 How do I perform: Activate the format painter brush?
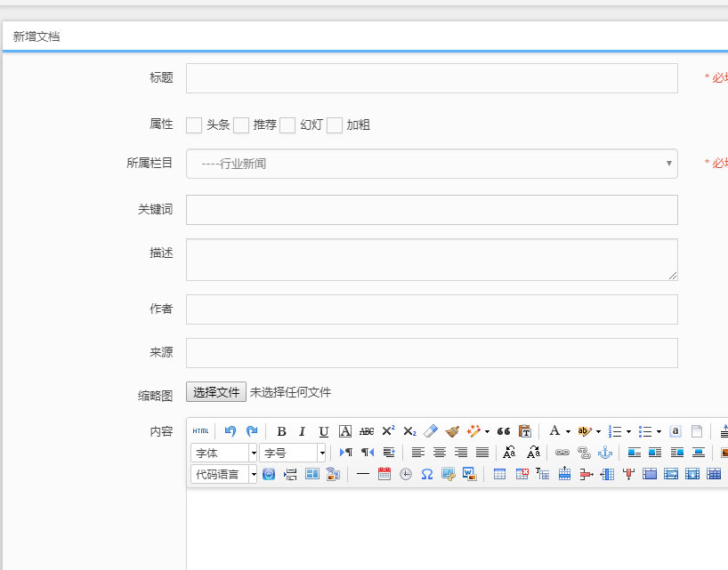(x=452, y=431)
